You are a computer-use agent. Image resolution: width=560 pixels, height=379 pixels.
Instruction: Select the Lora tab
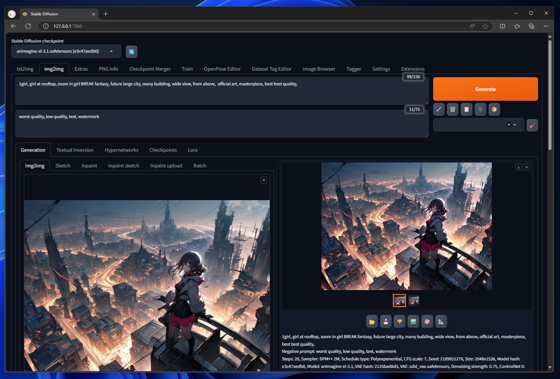192,150
